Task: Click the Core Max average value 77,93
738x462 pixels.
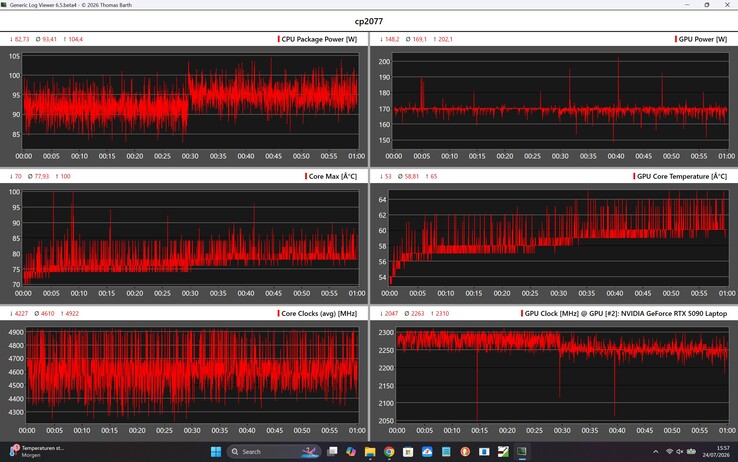Action: 41,176
